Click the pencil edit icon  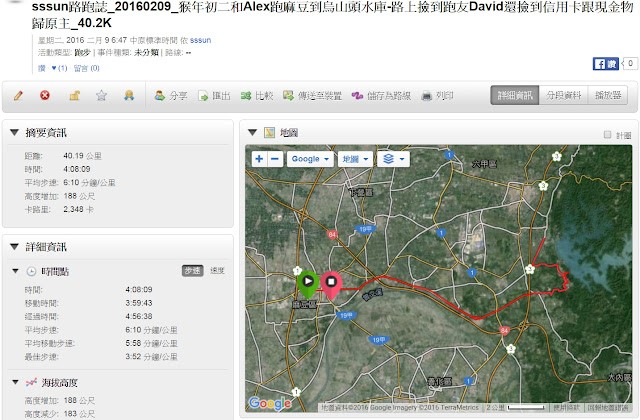18,96
